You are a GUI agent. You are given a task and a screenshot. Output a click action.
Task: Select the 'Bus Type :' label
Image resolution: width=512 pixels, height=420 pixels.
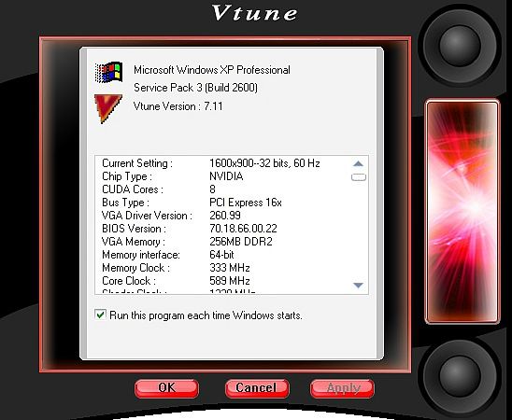click(x=125, y=203)
